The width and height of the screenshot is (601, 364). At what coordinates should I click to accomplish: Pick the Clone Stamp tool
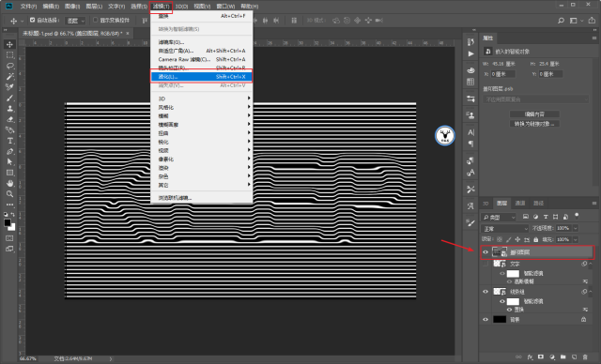click(x=10, y=109)
